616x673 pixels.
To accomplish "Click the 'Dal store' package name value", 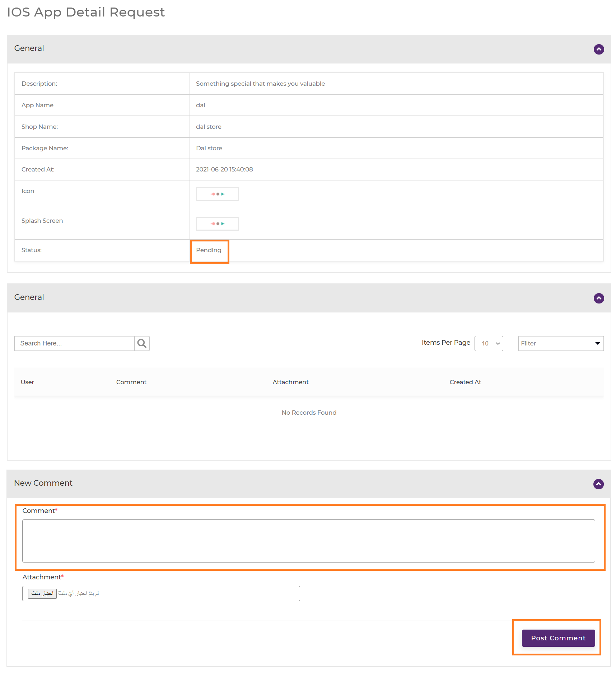I will point(209,148).
